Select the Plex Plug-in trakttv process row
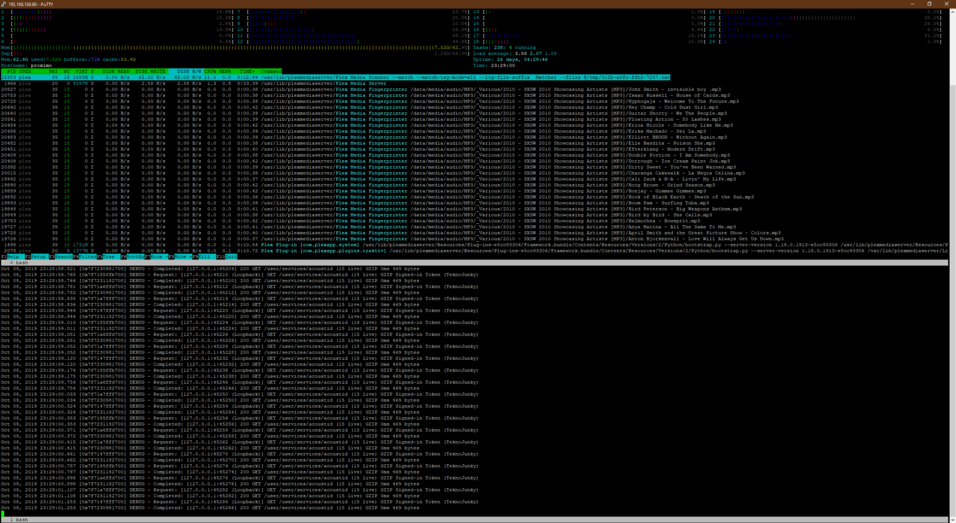 pyautogui.click(x=474, y=251)
